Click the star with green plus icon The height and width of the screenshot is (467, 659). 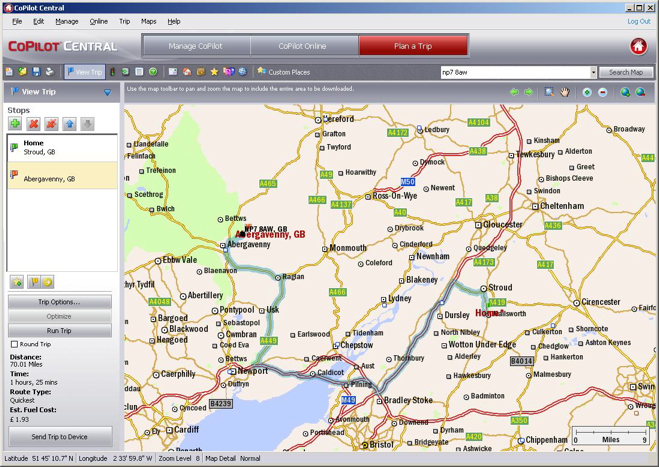17,282
